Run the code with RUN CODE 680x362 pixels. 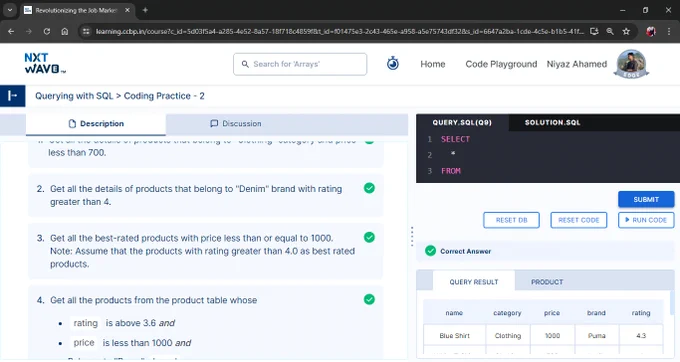pyautogui.click(x=646, y=220)
